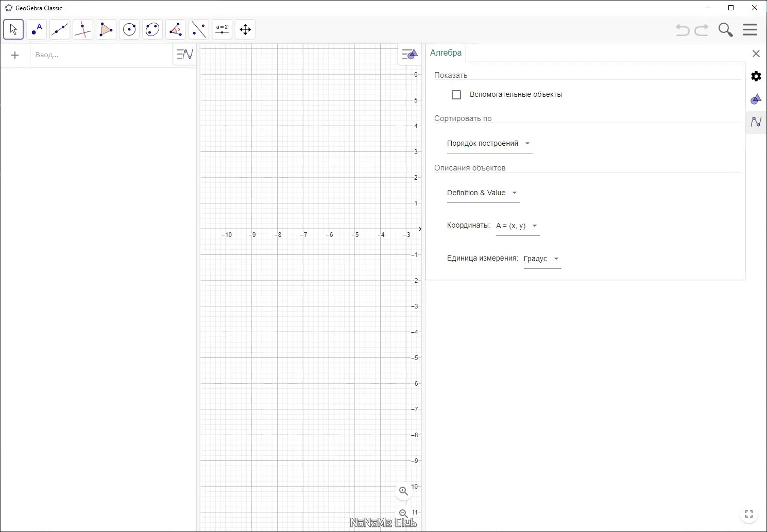Click the Ввод... input field
The width and height of the screenshot is (767, 532).
pos(101,55)
